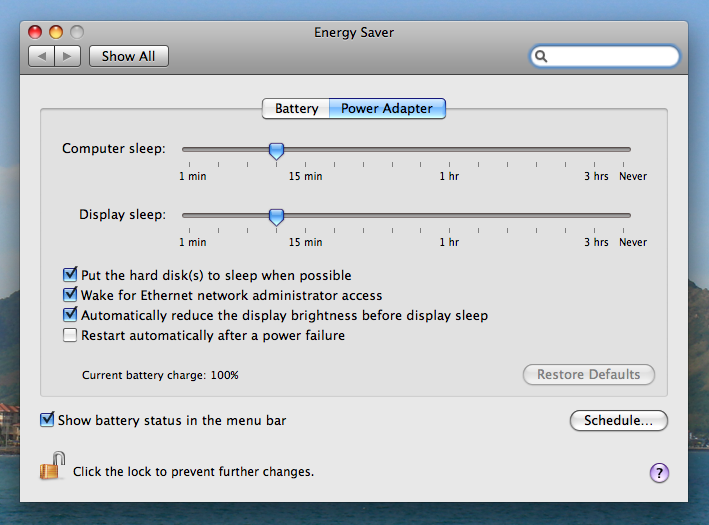This screenshot has width=709, height=525.
Task: Enable Restart automatically after a power failure
Action: (70, 335)
